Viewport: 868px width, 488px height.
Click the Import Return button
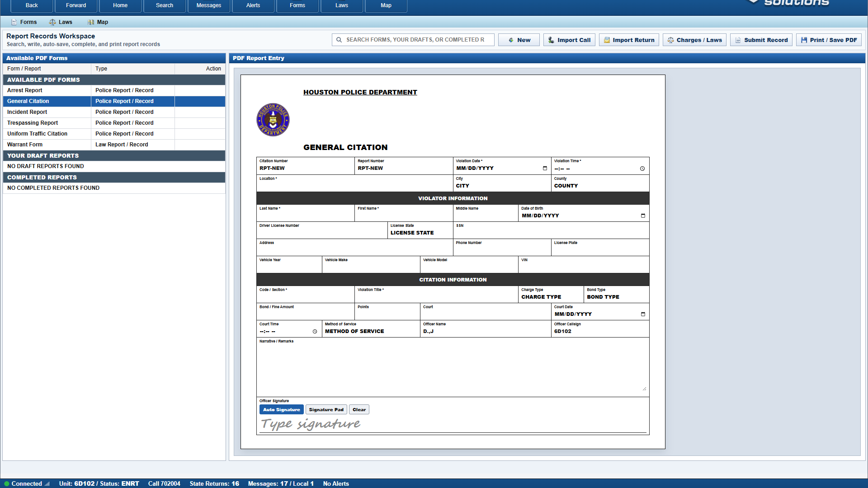point(629,40)
